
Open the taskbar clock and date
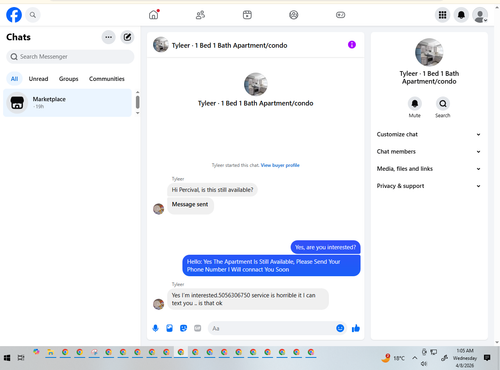click(x=465, y=358)
